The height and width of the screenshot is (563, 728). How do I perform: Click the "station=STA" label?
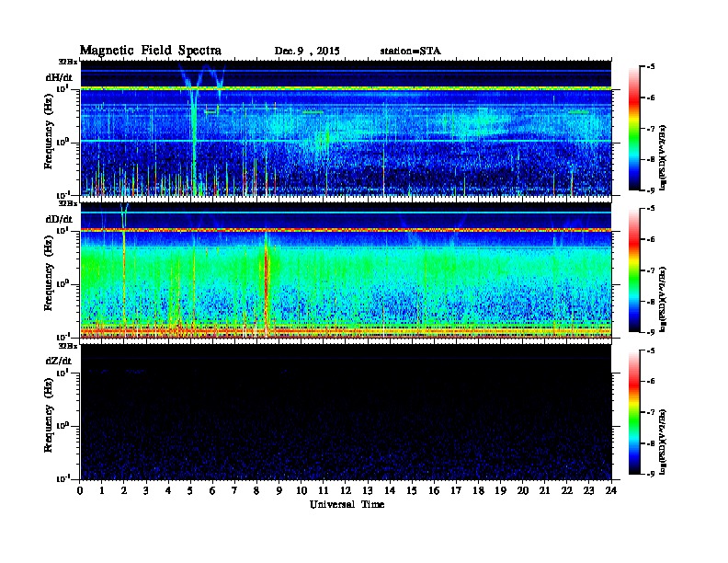coord(410,52)
